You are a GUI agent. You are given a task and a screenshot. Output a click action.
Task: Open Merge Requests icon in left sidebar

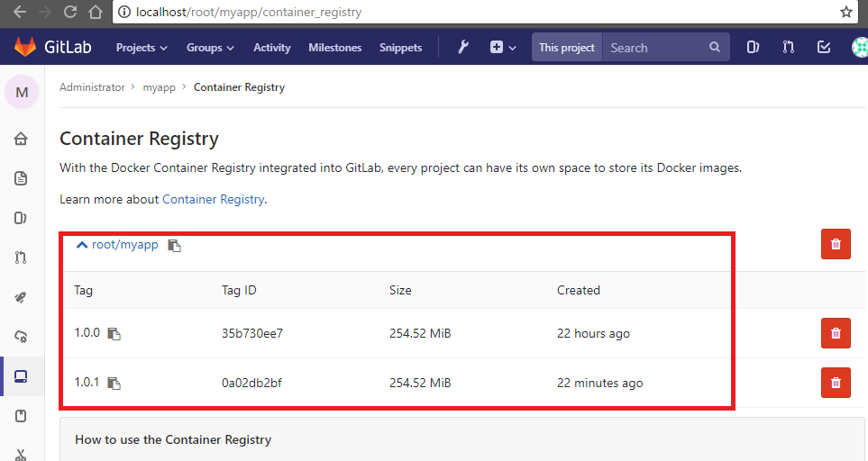click(x=21, y=257)
